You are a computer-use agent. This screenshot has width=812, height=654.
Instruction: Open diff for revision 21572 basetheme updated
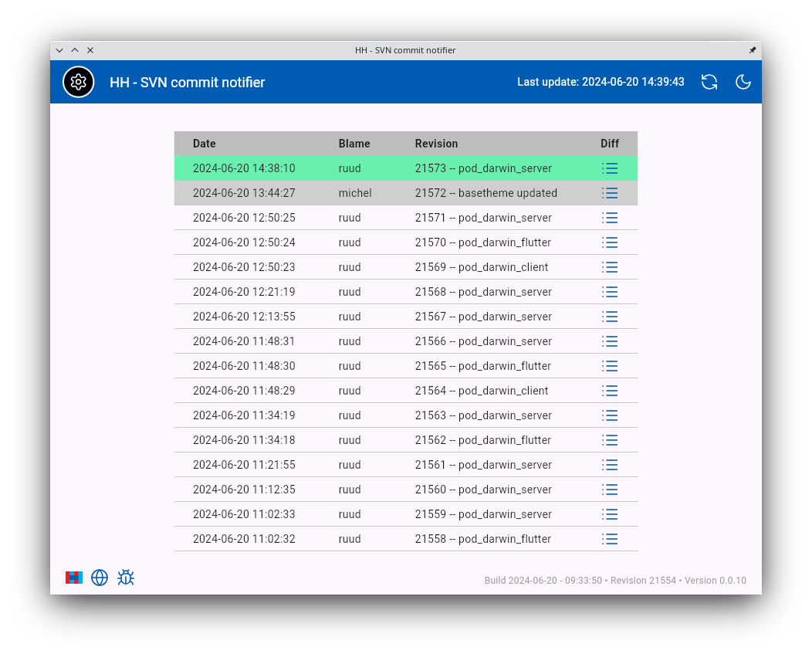coord(610,193)
